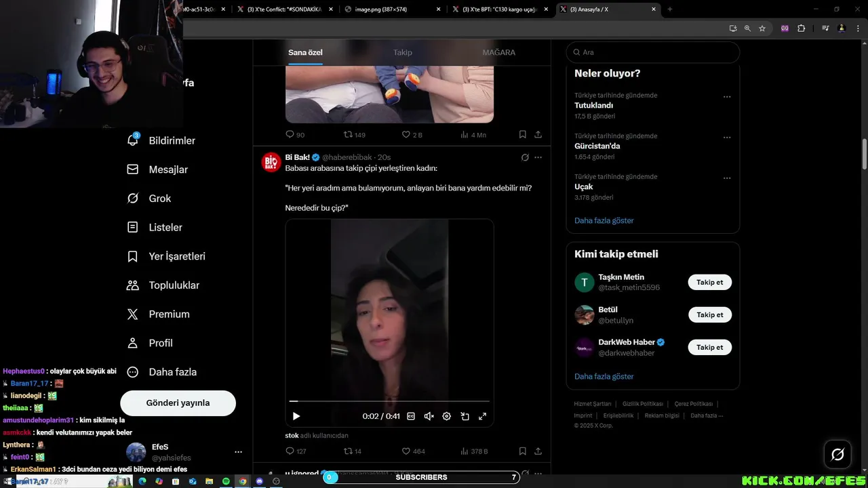Open Gizlilik Politikası link
868x488 pixels.
coord(642,404)
